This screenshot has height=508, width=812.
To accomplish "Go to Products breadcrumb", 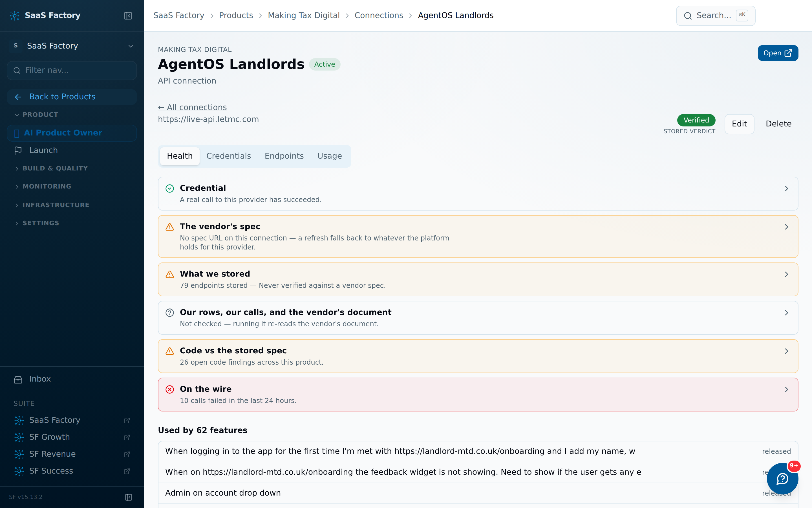I will (x=236, y=16).
